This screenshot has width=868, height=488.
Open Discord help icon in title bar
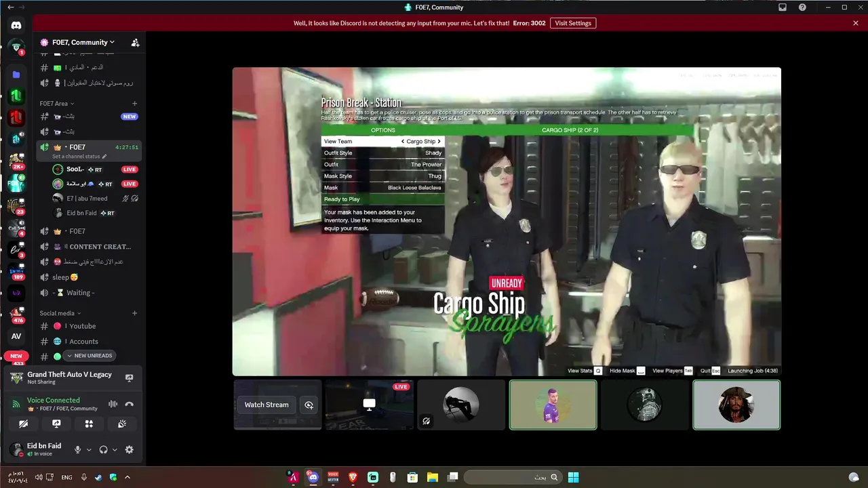tap(802, 7)
